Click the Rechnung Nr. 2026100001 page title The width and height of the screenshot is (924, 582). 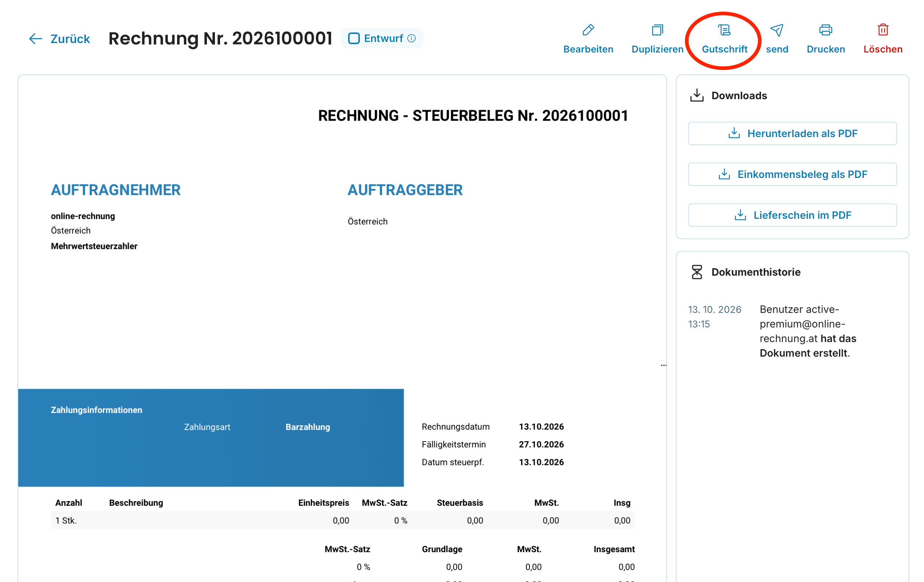(220, 38)
